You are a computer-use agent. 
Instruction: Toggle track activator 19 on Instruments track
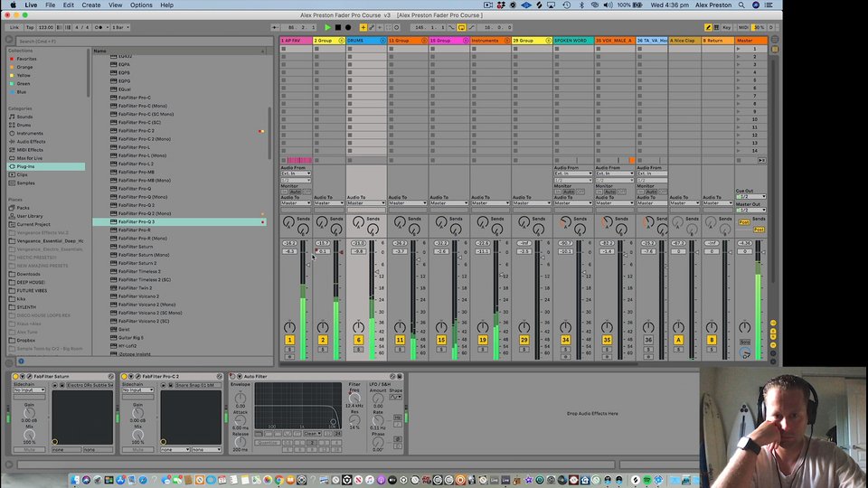pos(483,340)
